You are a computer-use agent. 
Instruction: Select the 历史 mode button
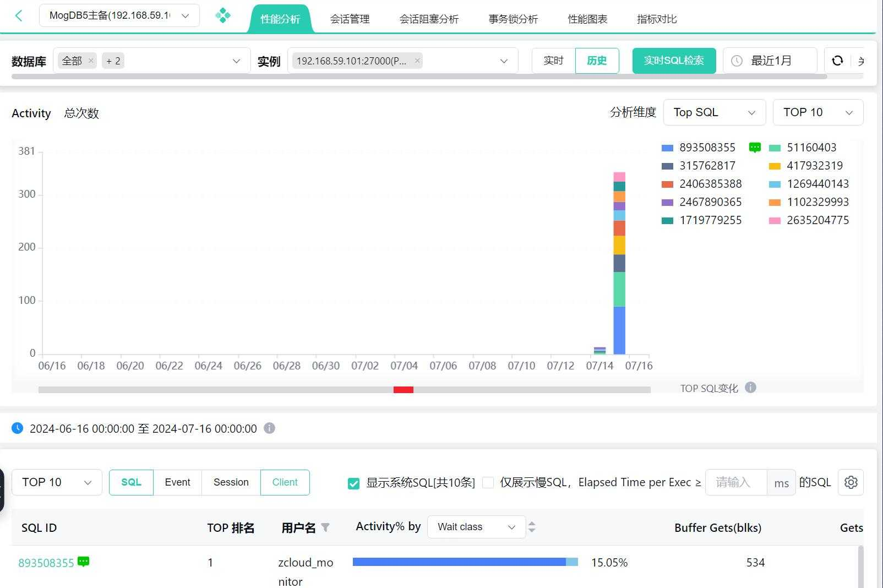[x=597, y=61]
